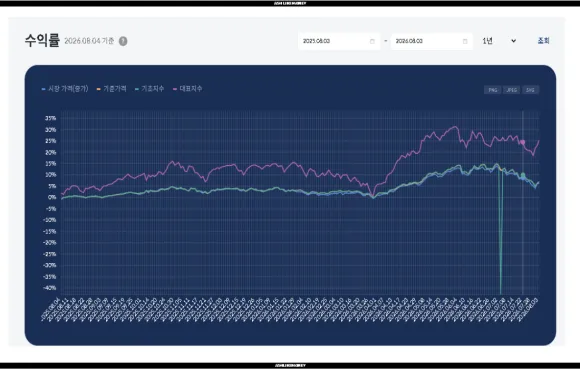Click the green marker dot on 기초지수 line
580x369 pixels.
pos(523,175)
